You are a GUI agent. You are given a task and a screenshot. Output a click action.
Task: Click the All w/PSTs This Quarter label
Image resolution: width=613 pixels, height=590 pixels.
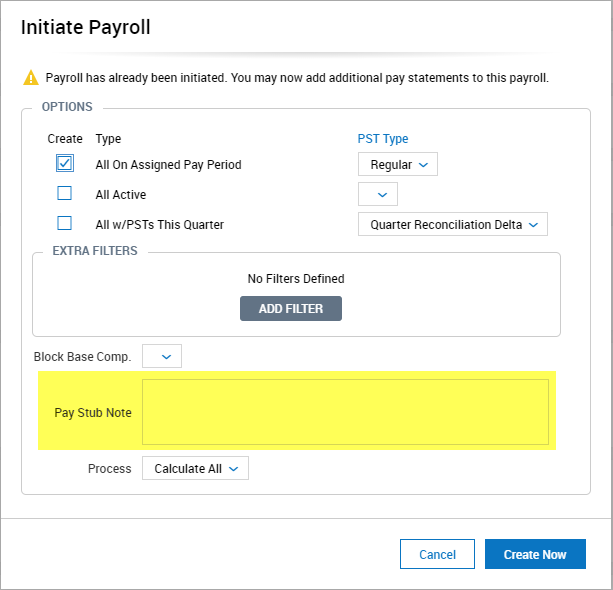click(159, 225)
